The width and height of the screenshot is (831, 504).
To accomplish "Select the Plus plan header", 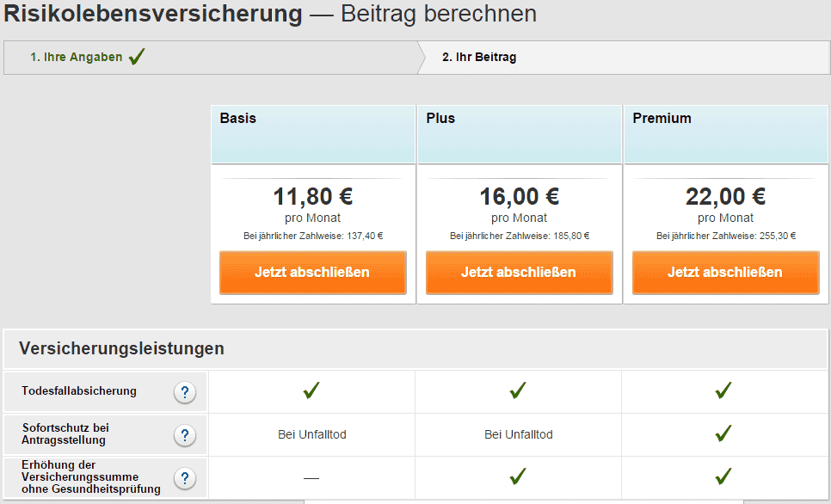I will (519, 134).
